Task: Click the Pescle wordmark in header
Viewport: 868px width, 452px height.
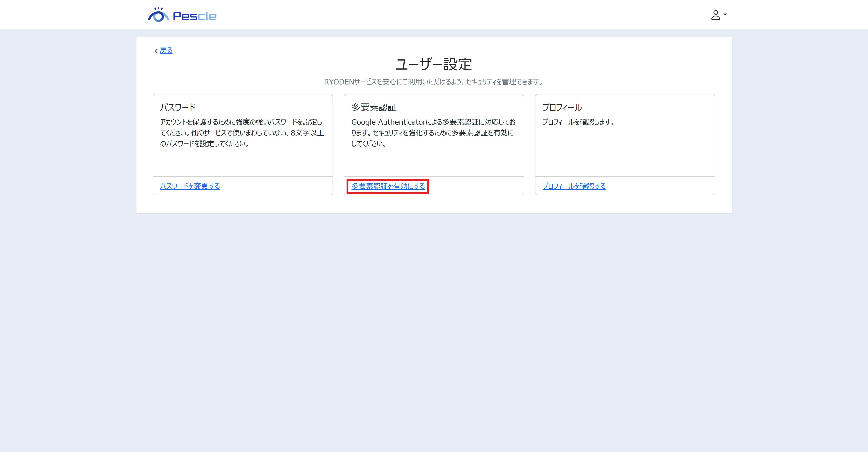Action: (195, 16)
